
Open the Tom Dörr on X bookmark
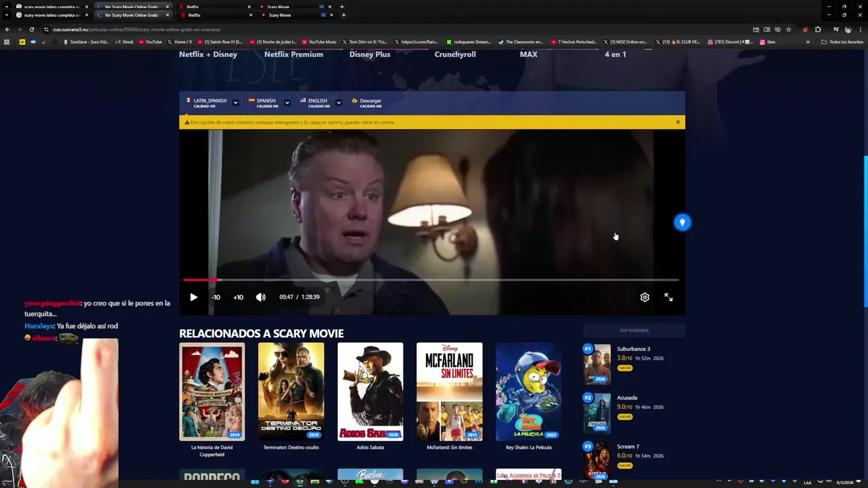pyautogui.click(x=365, y=42)
